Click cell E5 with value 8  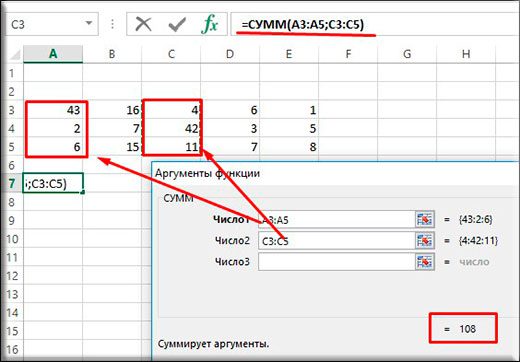tap(289, 147)
